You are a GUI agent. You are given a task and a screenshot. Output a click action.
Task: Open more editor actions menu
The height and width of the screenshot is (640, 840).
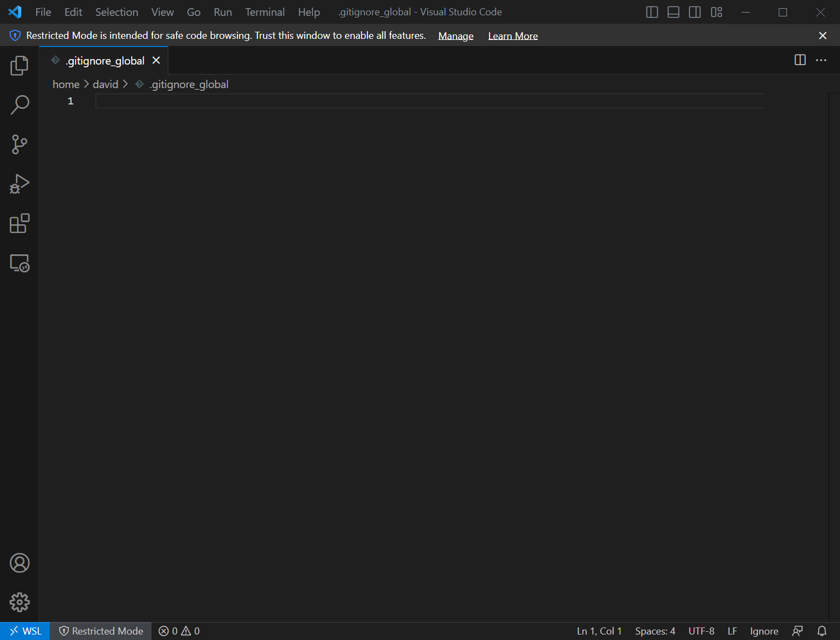coord(821,60)
